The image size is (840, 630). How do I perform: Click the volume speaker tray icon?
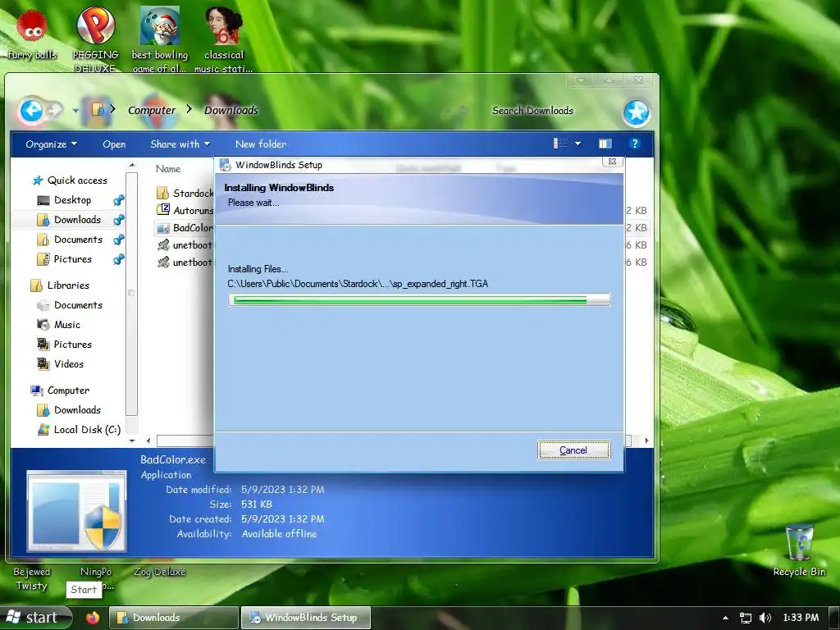765,618
